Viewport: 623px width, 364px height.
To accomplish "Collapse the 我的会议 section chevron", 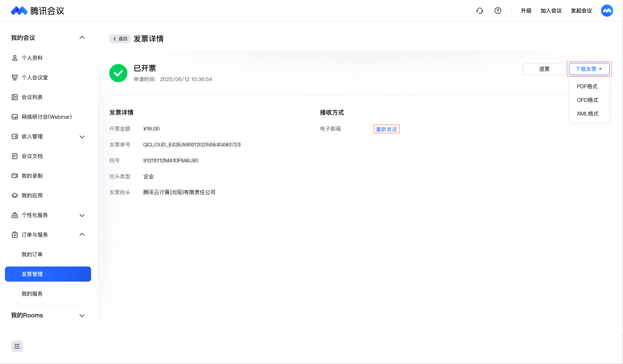I will tap(82, 38).
